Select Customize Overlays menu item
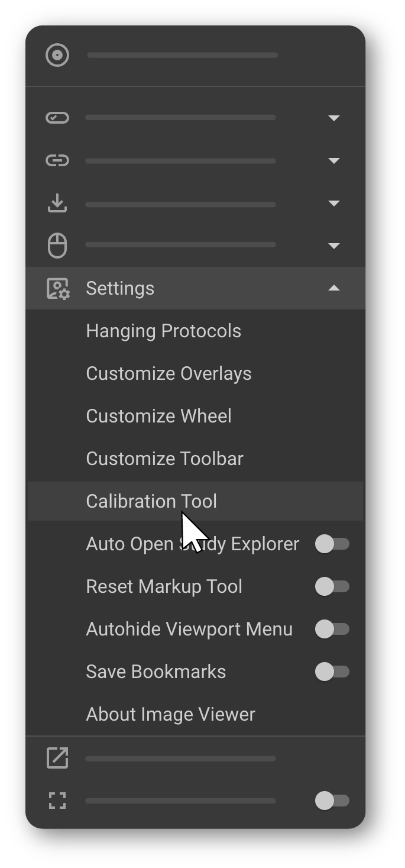The height and width of the screenshot is (868, 405). tap(169, 373)
